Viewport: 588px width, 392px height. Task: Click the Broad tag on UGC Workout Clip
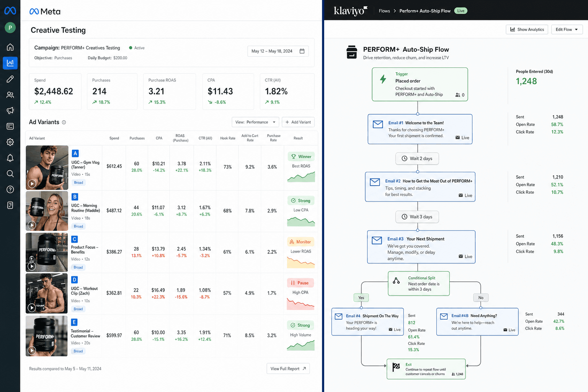(78, 309)
